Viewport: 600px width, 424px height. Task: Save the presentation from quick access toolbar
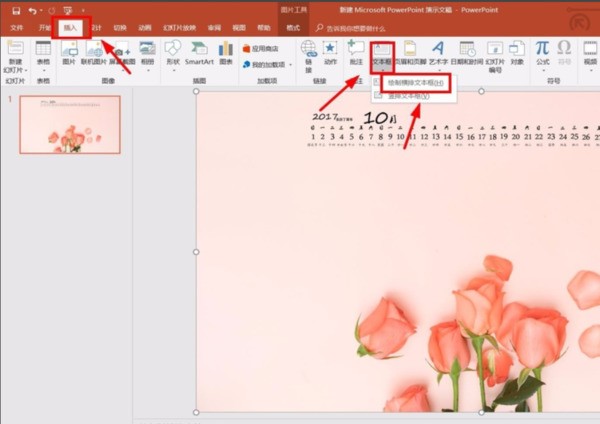click(x=16, y=11)
